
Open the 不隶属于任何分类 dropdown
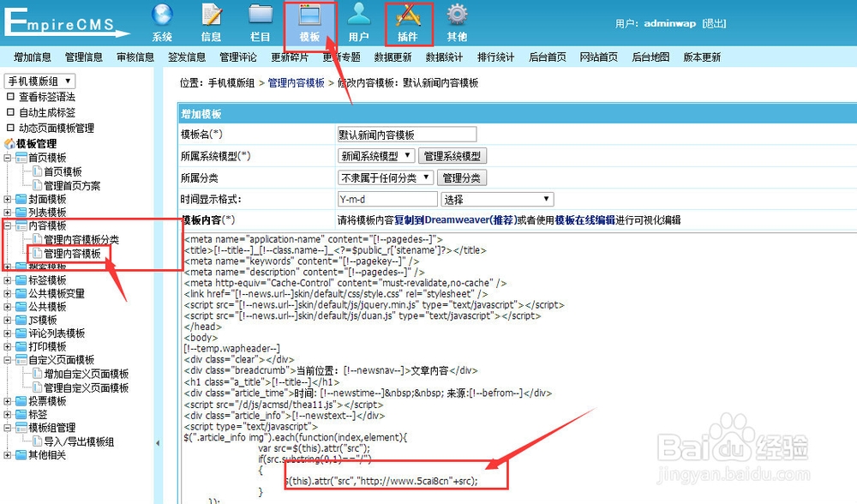click(386, 177)
